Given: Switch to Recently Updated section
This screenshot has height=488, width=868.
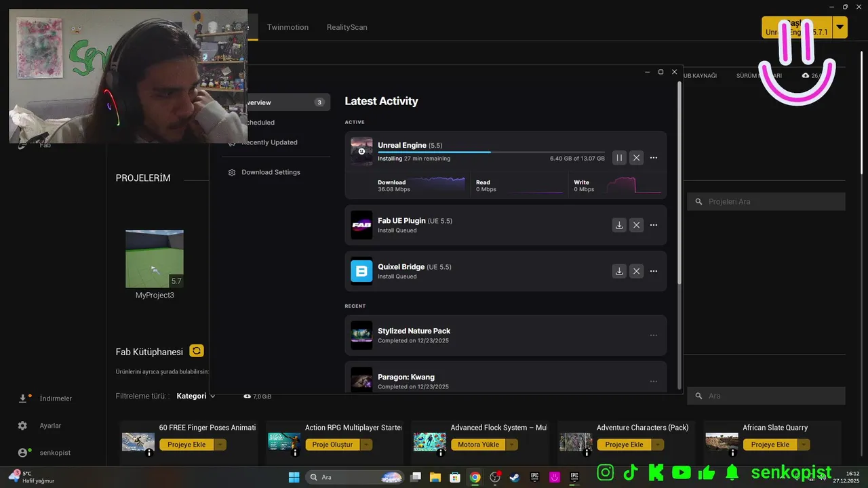Looking at the screenshot, I should [269, 142].
